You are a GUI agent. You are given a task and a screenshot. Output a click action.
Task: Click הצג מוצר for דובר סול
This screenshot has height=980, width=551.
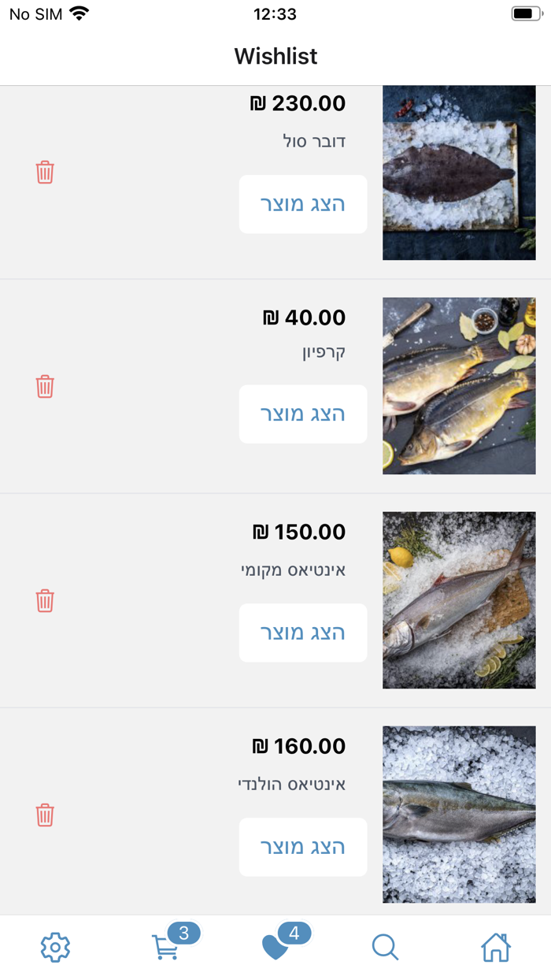point(302,203)
